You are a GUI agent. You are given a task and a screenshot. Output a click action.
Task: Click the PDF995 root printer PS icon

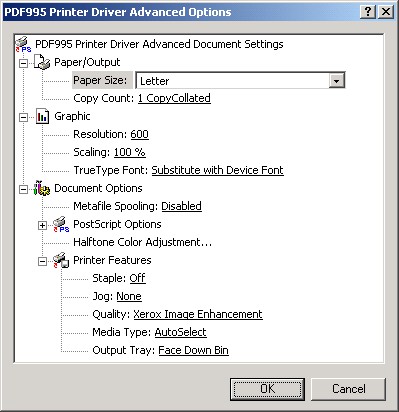point(23,44)
